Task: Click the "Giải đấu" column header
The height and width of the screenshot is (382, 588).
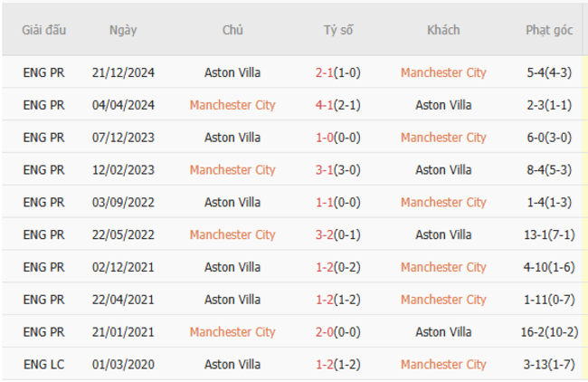Action: (x=43, y=30)
